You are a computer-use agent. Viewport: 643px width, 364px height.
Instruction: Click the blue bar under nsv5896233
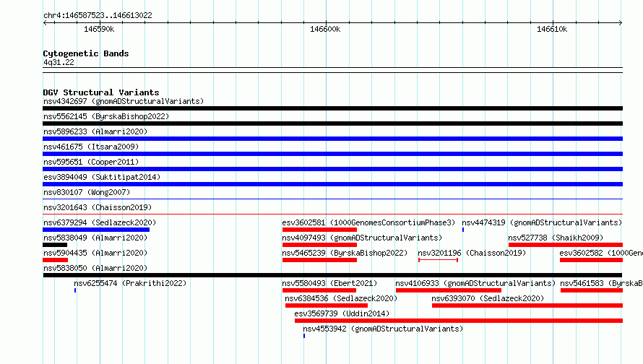click(332, 139)
